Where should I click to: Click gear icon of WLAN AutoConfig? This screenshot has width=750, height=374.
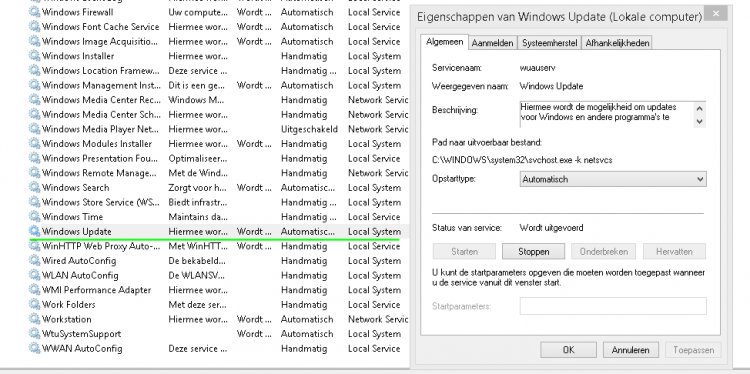tap(34, 275)
